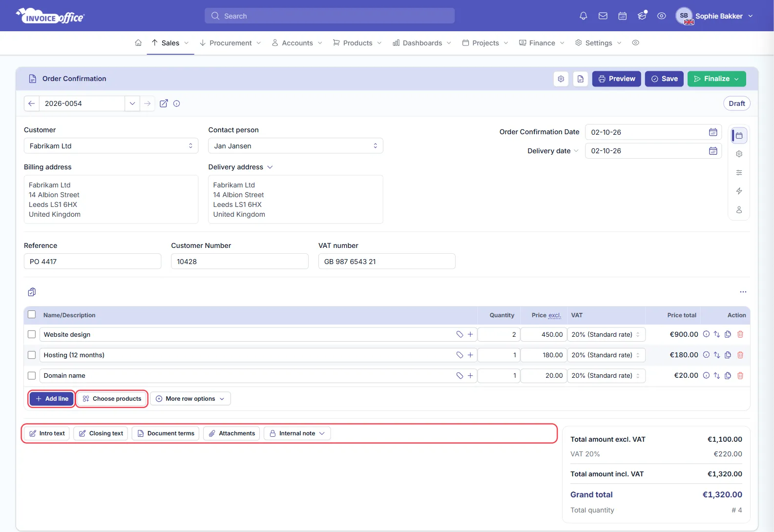Focus the top Search field

tap(330, 16)
